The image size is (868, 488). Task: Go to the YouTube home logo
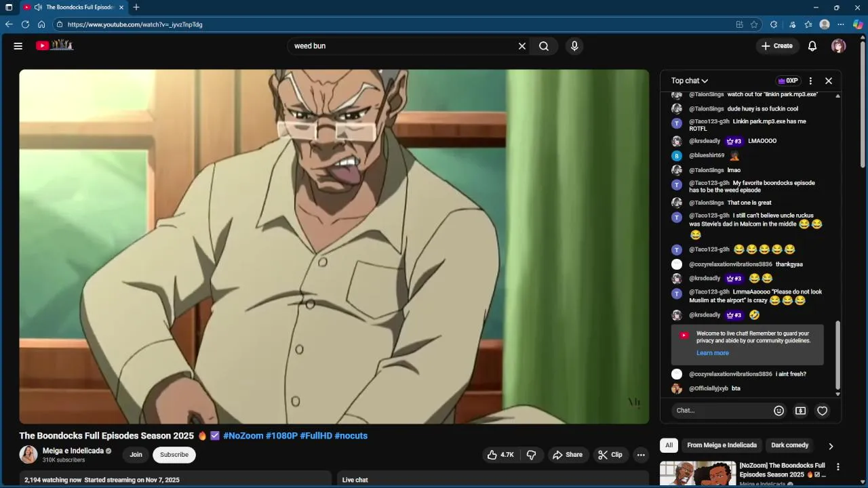click(x=54, y=45)
